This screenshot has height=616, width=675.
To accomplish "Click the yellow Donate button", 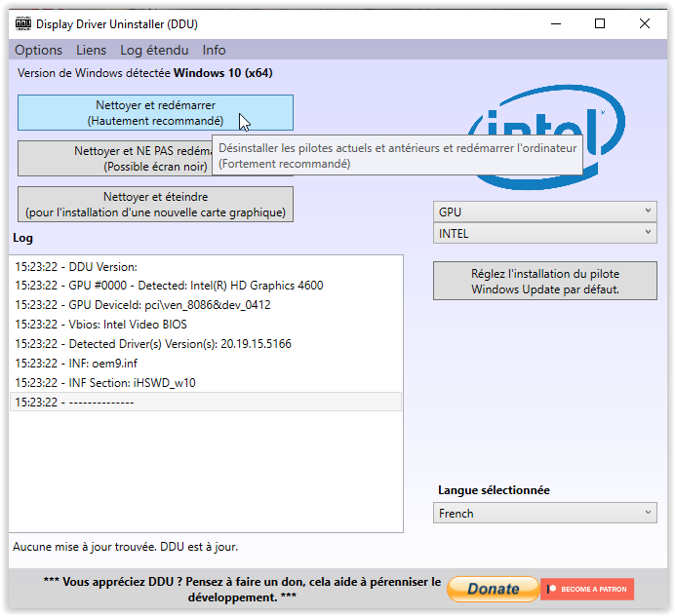I will (494, 589).
